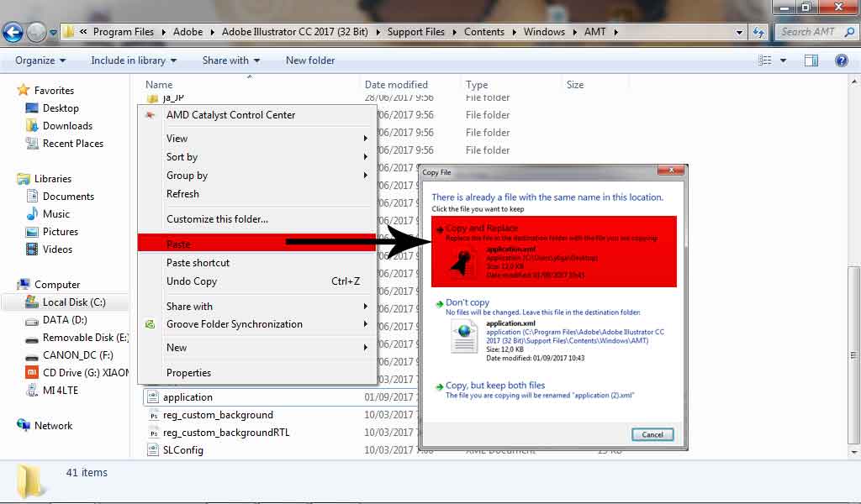Open the address bar history dropdown
Image resolution: width=861 pixels, height=504 pixels.
pyautogui.click(x=739, y=33)
